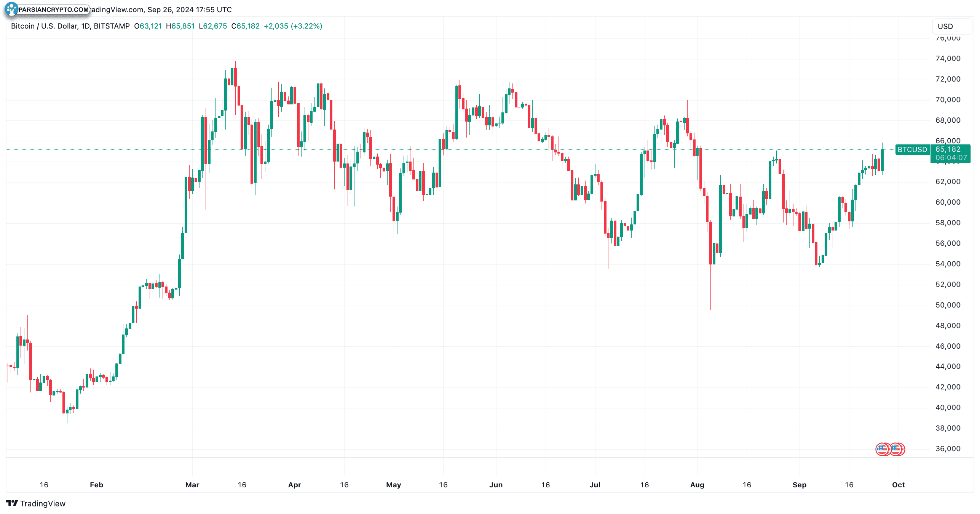980x514 pixels.
Task: Click the bar countdown timer 06:04:07
Action: coord(951,158)
